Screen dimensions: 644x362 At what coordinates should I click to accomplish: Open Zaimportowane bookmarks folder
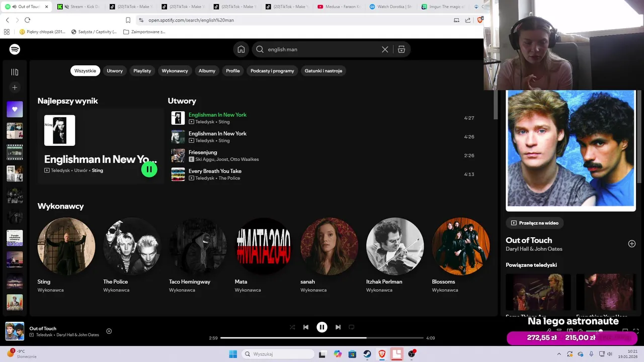pos(144,32)
